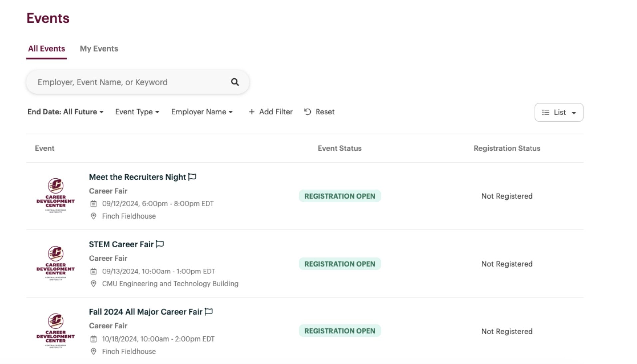
Task: Click the Employer, Event Name, or Keyword search field
Action: [130, 82]
